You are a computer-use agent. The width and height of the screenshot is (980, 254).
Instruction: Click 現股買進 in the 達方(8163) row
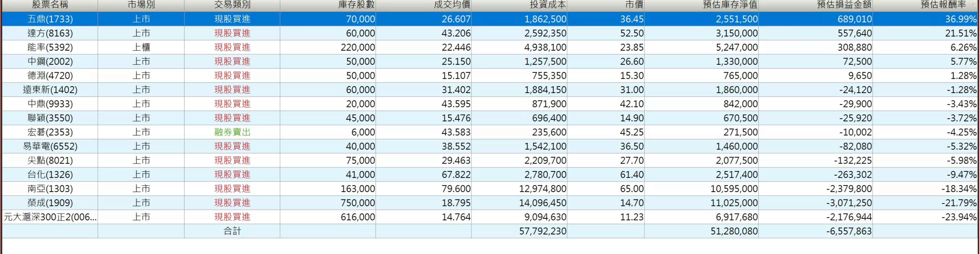232,33
